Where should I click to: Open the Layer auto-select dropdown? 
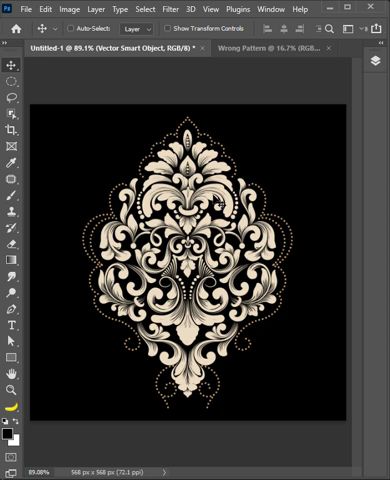pyautogui.click(x=137, y=29)
